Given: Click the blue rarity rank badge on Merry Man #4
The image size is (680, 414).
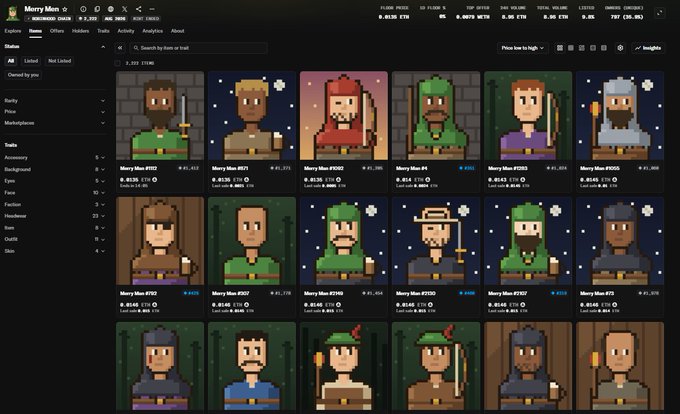Looking at the screenshot, I should 467,168.
